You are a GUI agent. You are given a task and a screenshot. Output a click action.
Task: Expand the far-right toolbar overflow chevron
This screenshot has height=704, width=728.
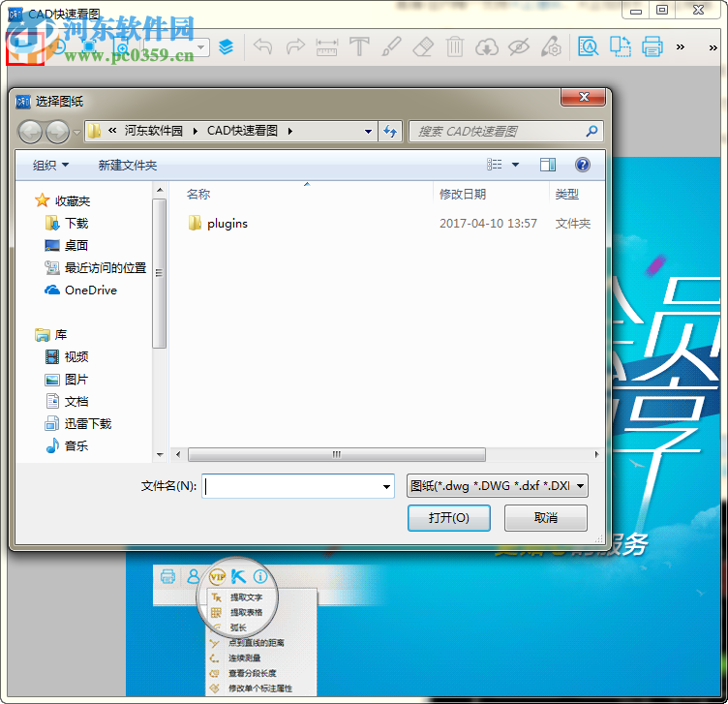pos(713,47)
